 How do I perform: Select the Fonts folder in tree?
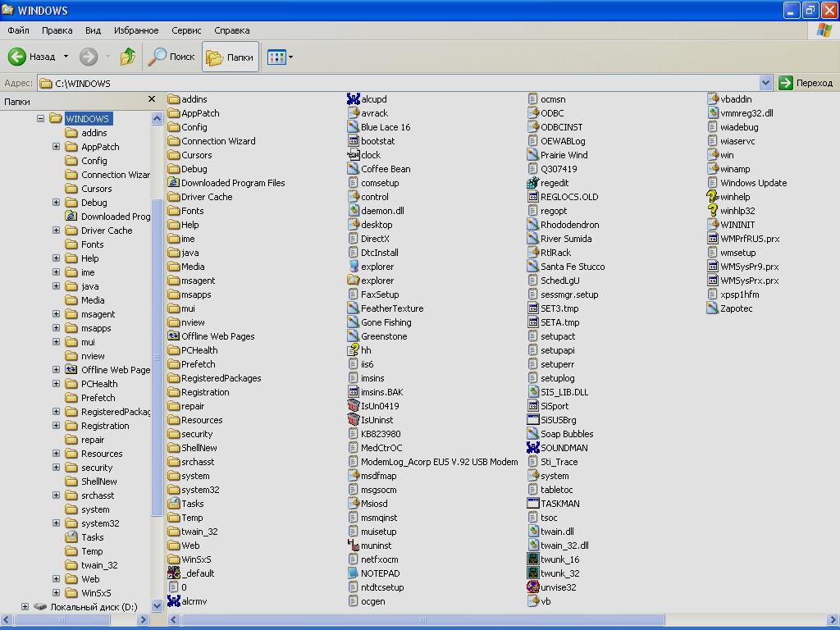[x=92, y=244]
